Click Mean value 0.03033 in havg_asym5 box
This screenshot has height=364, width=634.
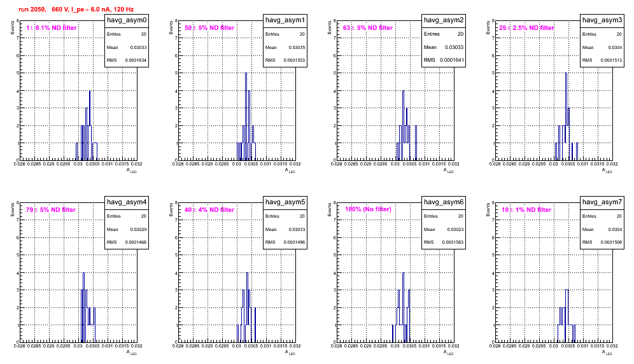[297, 229]
